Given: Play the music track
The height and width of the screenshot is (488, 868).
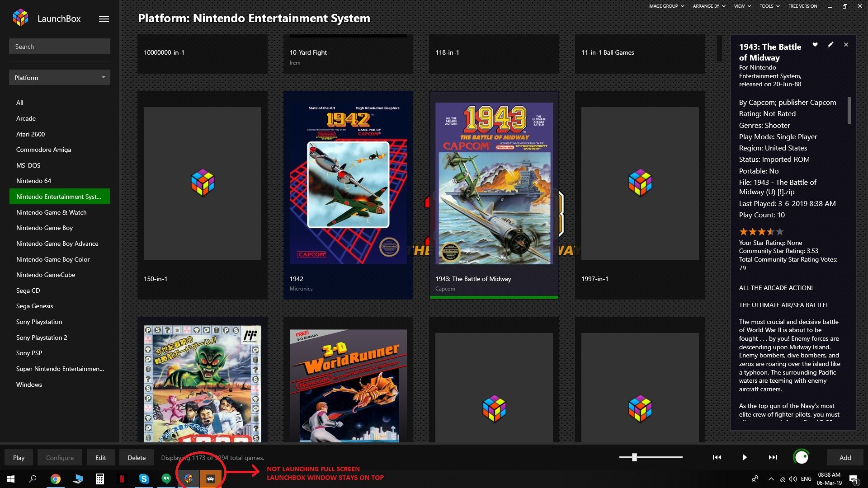Looking at the screenshot, I should pos(745,457).
